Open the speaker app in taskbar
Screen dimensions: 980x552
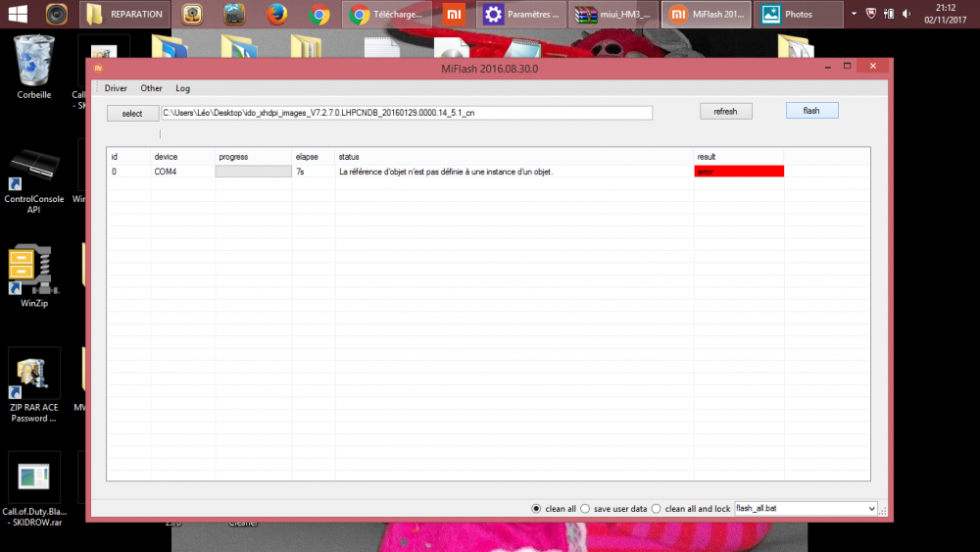coord(56,14)
